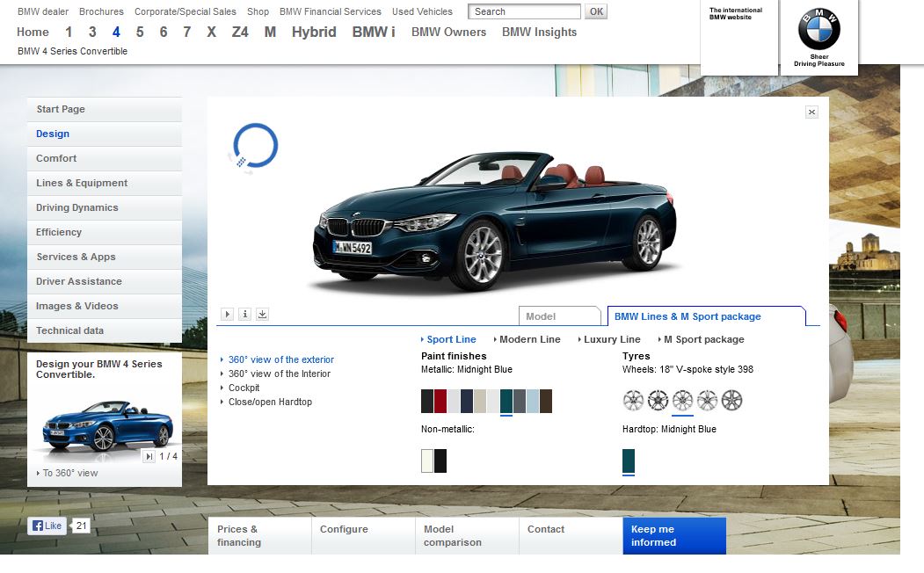Click in the Search text field
The image size is (924, 573).
tap(525, 11)
